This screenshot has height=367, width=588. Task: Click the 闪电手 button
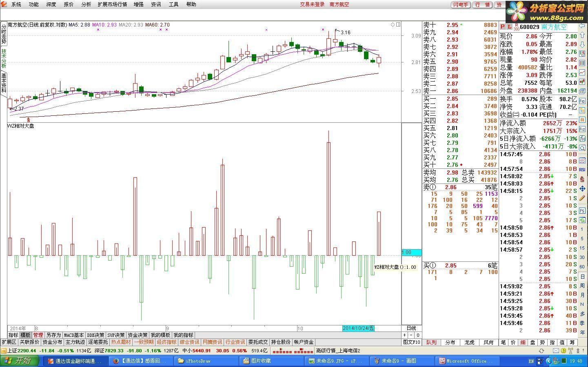point(461,4)
